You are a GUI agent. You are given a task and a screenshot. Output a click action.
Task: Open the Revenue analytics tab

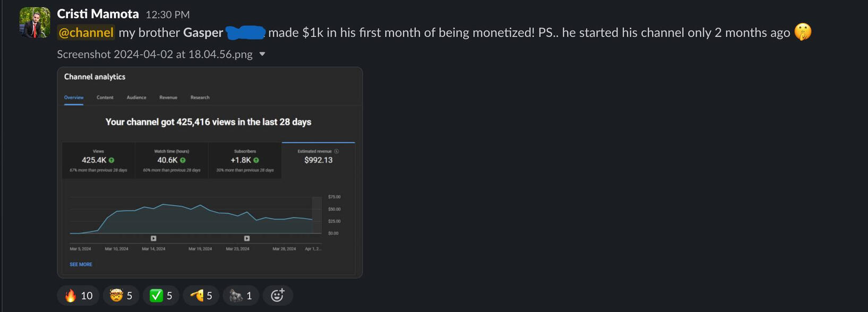click(168, 98)
